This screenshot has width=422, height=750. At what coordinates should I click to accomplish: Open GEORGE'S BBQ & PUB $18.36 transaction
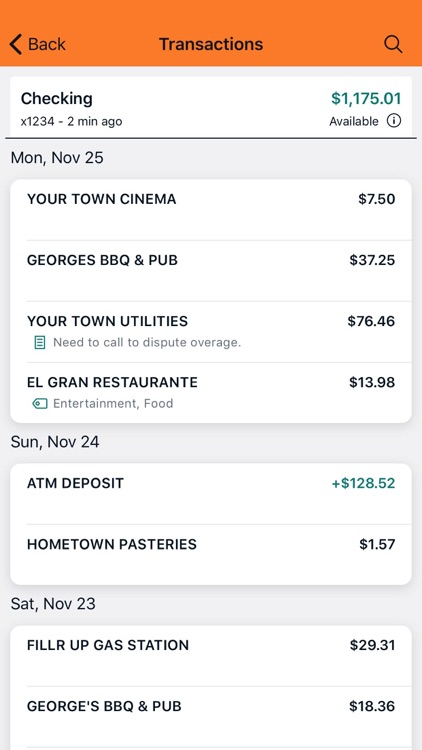tap(211, 717)
